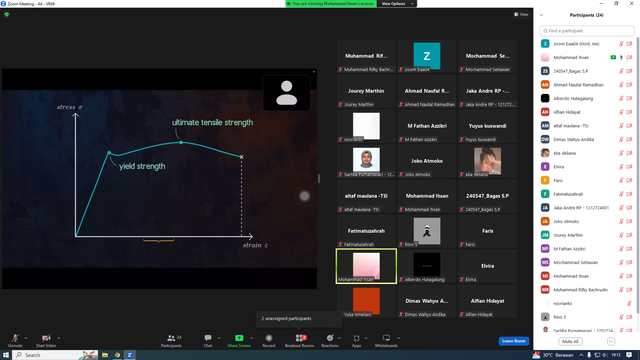Toggle video icon for zoom baa04 in list
The image size is (640, 360).
(x=629, y=44)
